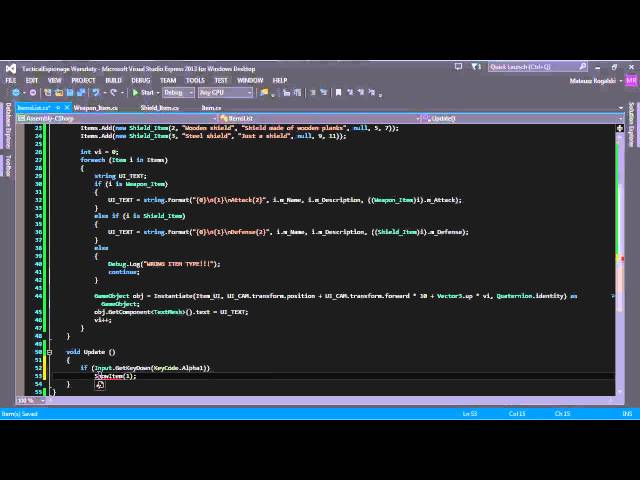
Task: Open the WINDOW menu
Action: (x=250, y=80)
